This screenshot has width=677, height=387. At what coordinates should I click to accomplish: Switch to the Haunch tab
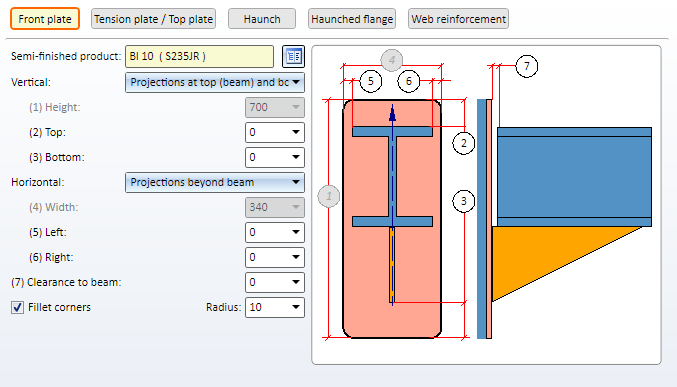262,19
